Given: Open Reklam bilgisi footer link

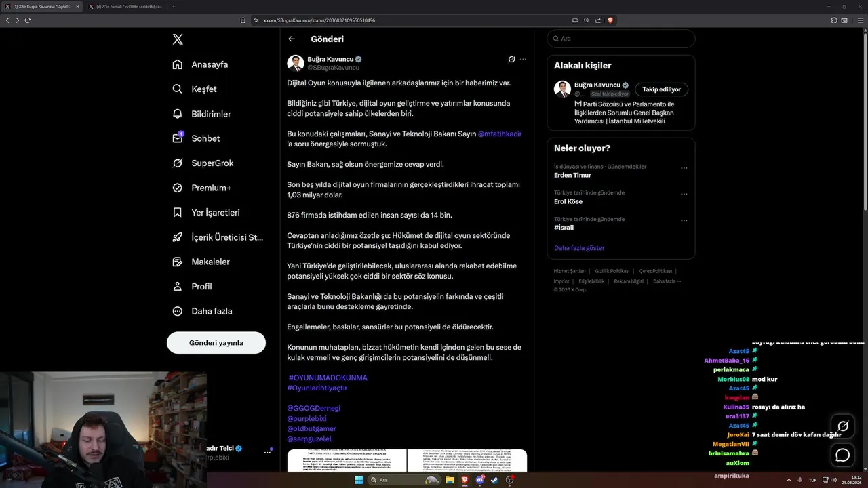Looking at the screenshot, I should pyautogui.click(x=629, y=281).
